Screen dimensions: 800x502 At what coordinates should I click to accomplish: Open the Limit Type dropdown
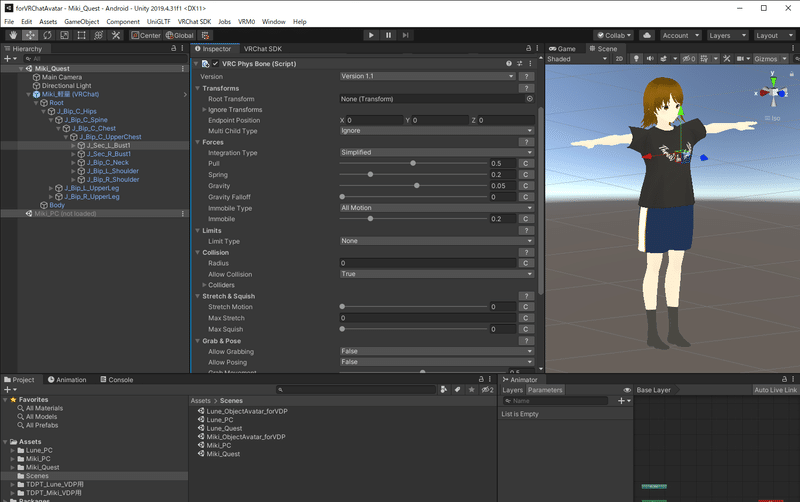click(437, 241)
